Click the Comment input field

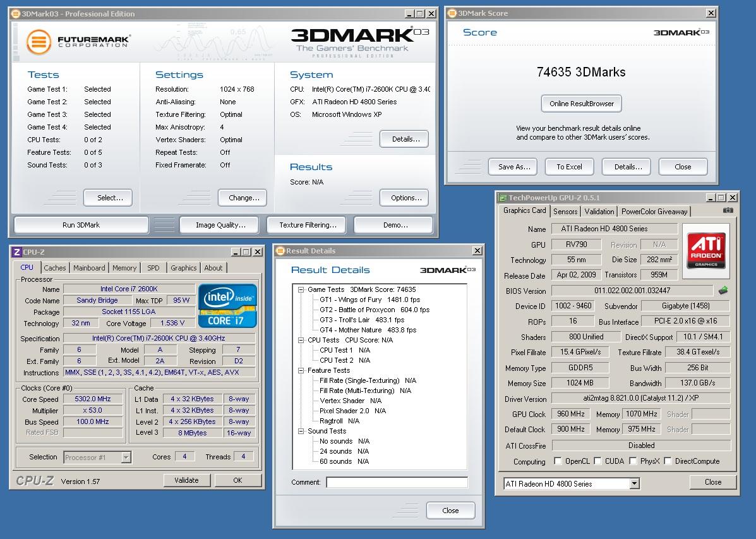(397, 482)
